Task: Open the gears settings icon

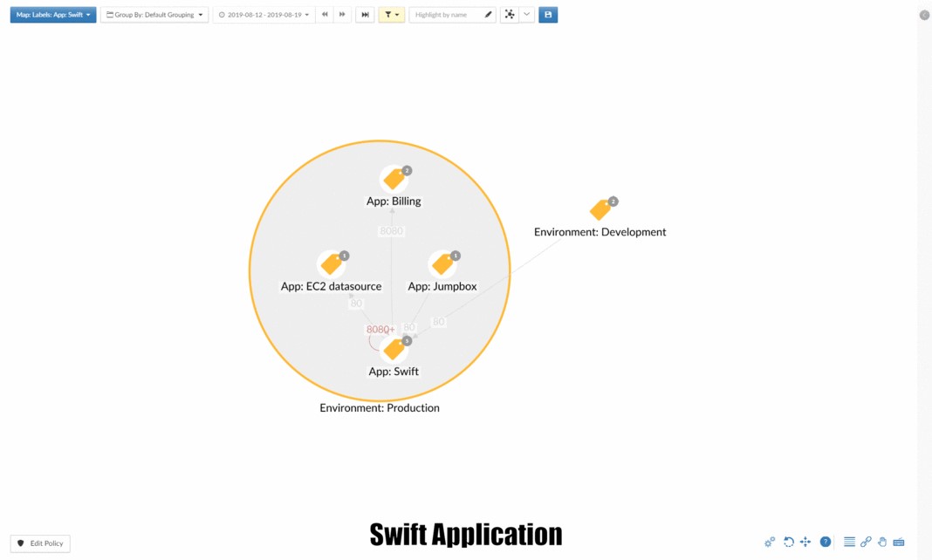Action: [770, 542]
